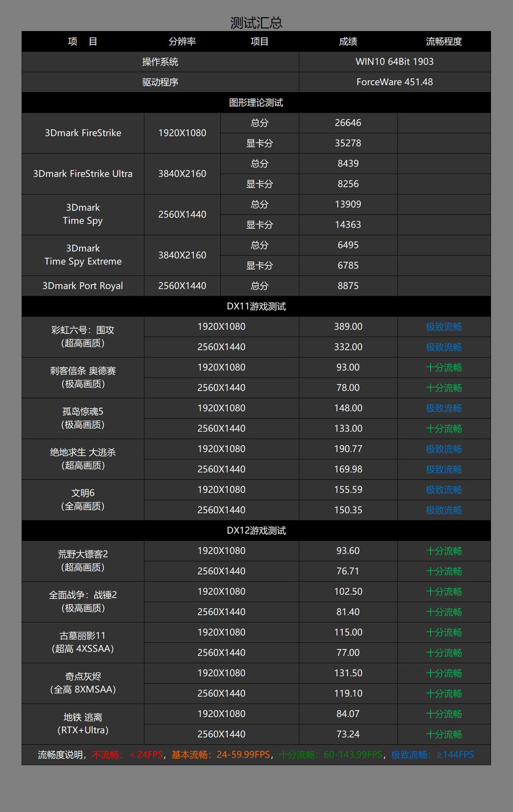Select the 地铁 逃离 game cell

(x=83, y=724)
